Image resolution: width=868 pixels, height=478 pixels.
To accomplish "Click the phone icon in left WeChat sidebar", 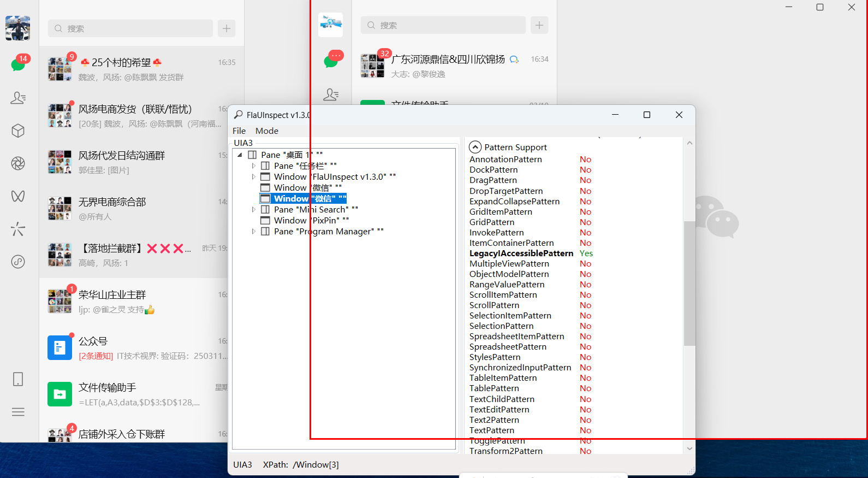I will pyautogui.click(x=18, y=379).
